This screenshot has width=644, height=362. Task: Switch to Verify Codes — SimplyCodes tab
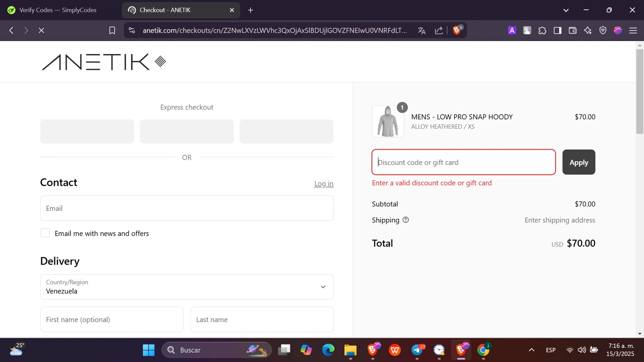[x=58, y=10]
